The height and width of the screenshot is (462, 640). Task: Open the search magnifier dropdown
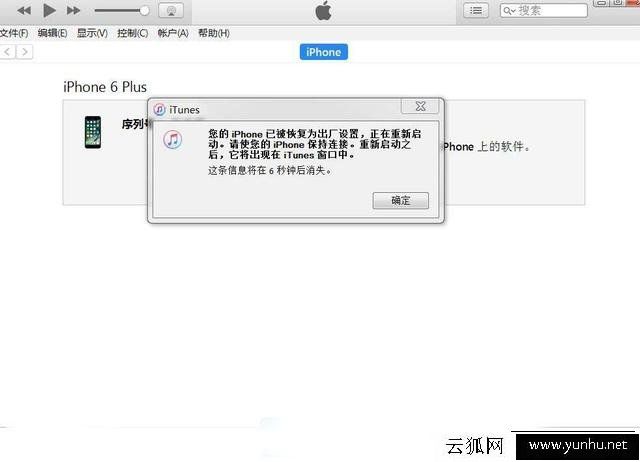pos(509,11)
